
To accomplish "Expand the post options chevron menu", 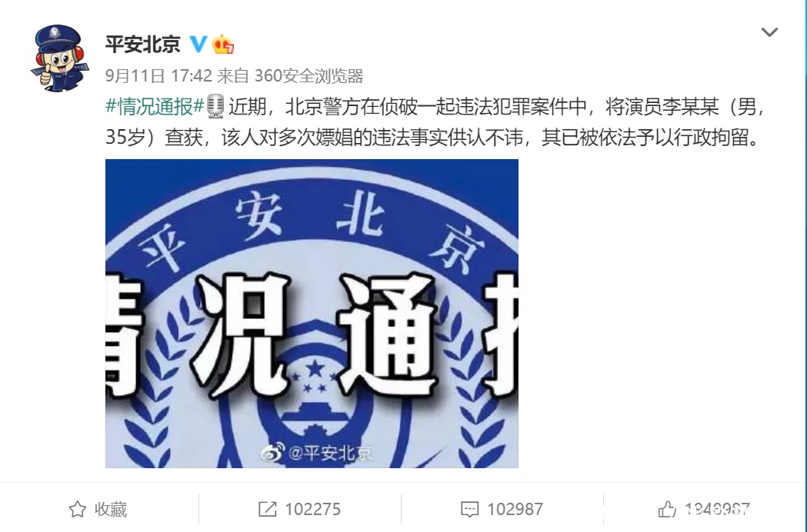I will point(769,32).
